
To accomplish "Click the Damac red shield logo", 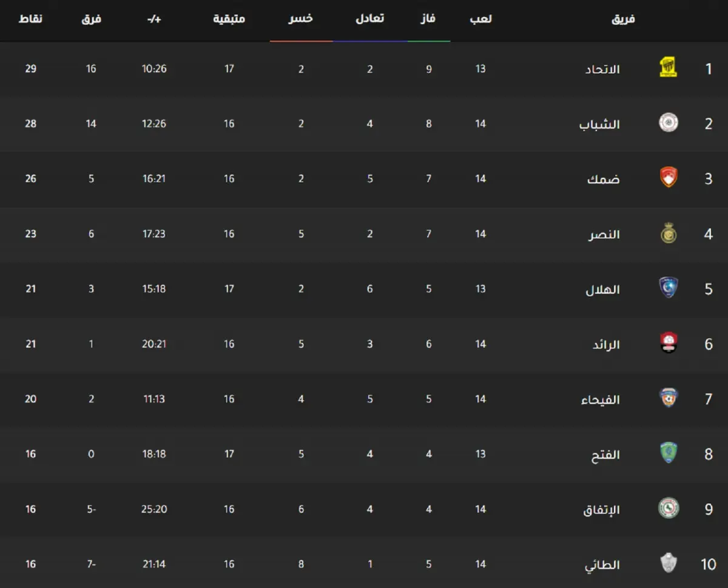I will [x=668, y=178].
